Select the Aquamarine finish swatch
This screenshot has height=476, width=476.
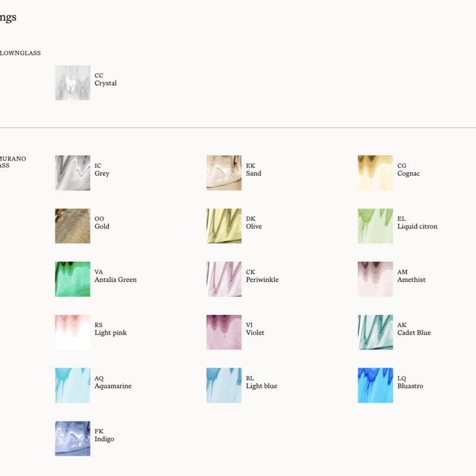pos(73,385)
